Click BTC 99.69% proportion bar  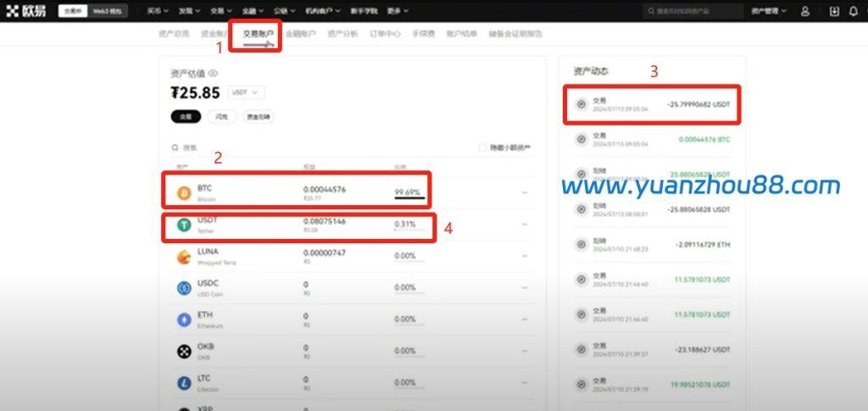tap(409, 194)
